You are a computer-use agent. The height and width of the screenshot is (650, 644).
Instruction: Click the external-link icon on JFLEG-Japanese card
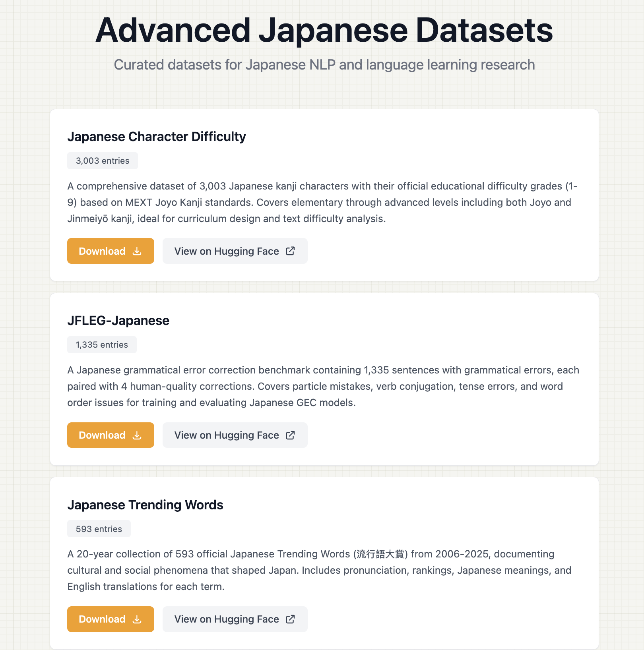(291, 435)
